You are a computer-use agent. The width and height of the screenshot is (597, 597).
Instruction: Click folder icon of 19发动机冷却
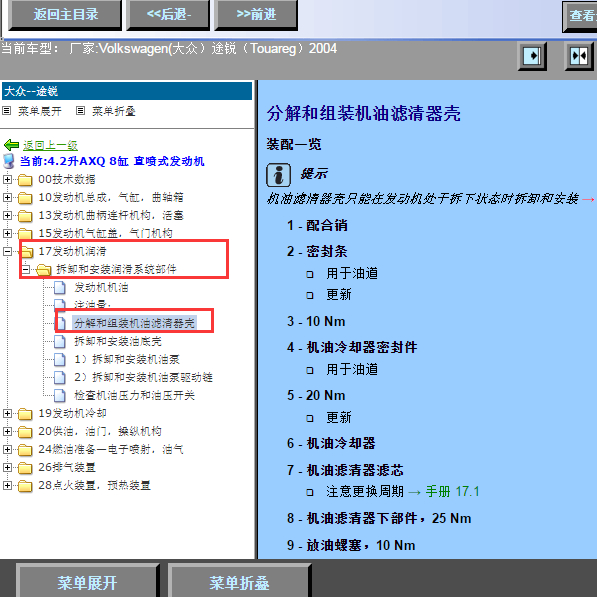[x=25, y=414]
